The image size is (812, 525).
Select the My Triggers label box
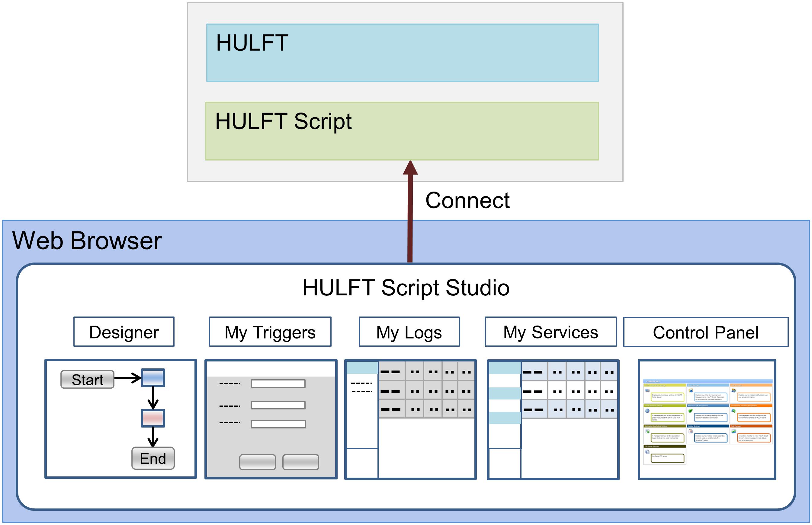[x=270, y=332]
